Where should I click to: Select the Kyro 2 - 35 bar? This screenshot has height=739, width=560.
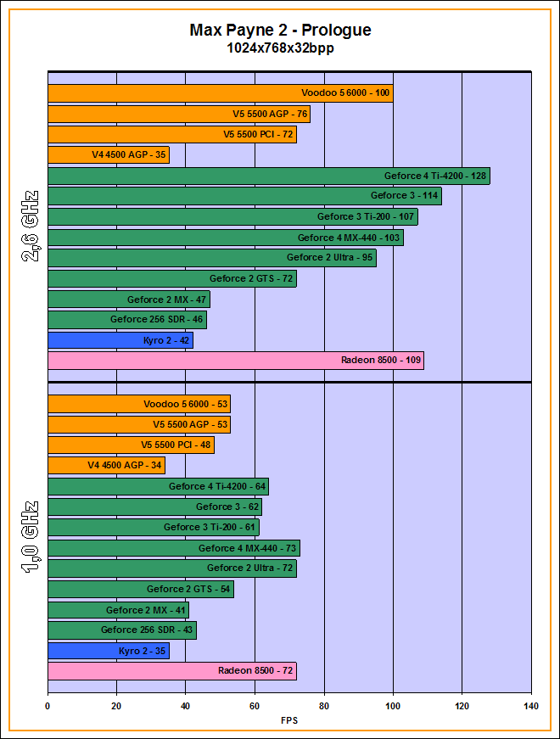(109, 651)
